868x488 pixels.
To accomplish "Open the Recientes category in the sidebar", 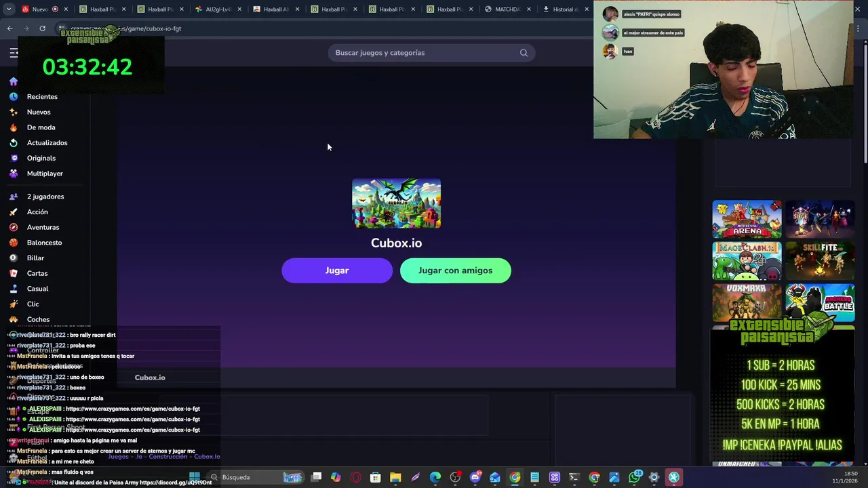I will click(x=42, y=97).
